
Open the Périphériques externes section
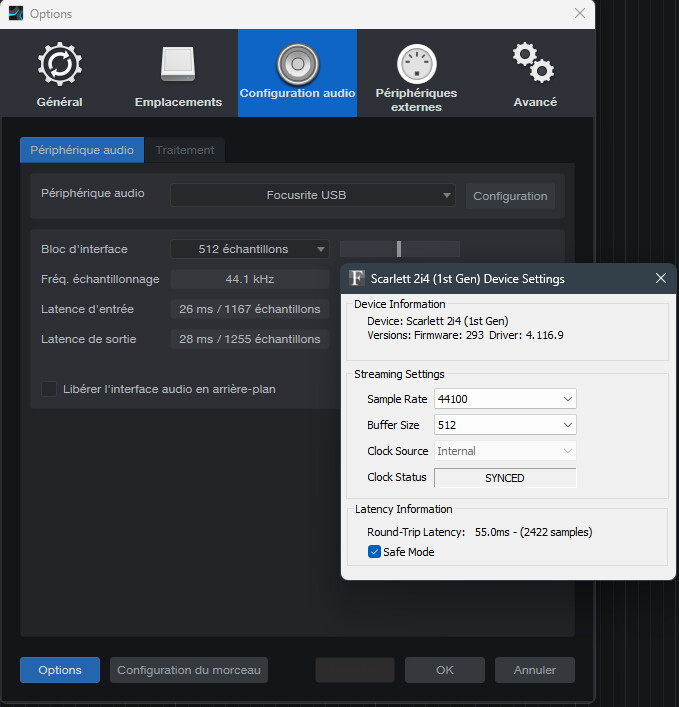(416, 74)
